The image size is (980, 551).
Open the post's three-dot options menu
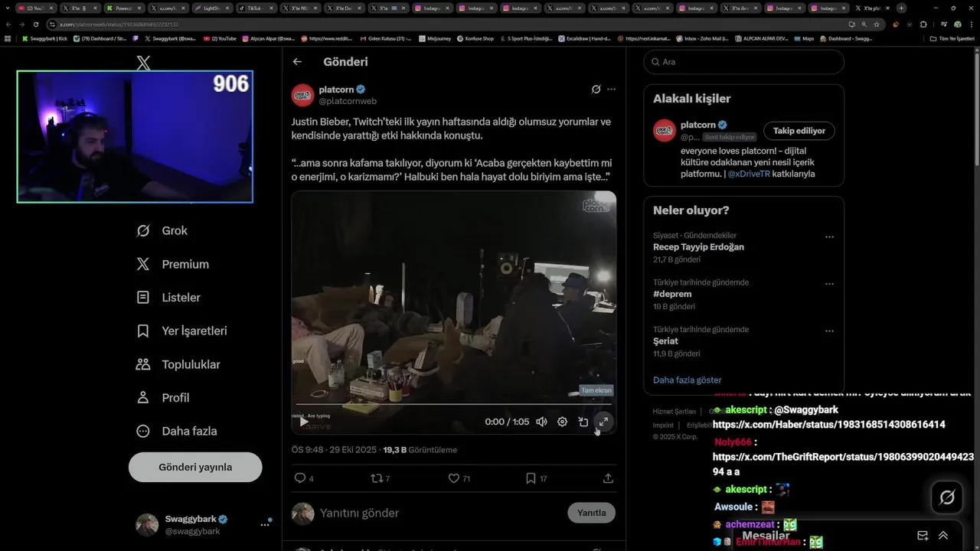611,90
